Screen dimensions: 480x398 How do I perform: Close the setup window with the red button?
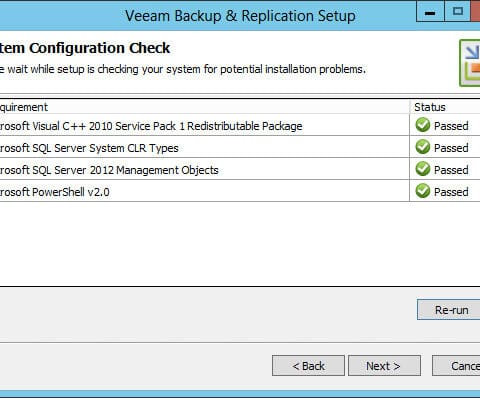(x=476, y=11)
